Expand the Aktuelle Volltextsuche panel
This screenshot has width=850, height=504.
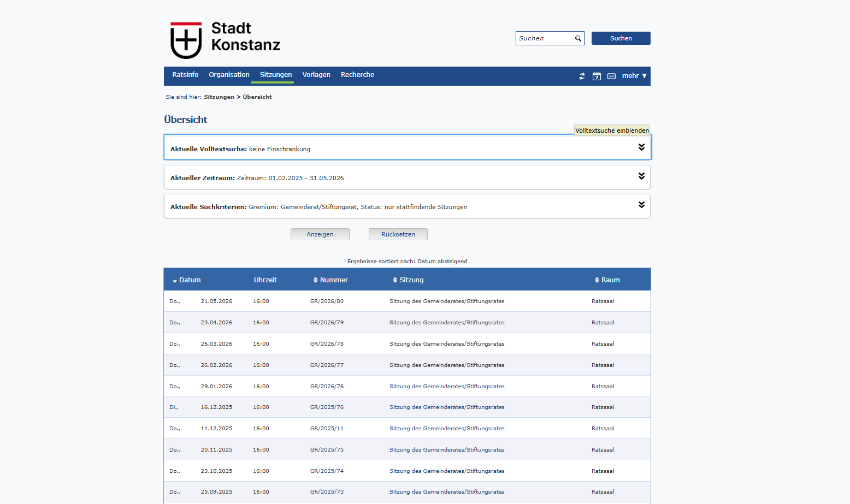[641, 147]
